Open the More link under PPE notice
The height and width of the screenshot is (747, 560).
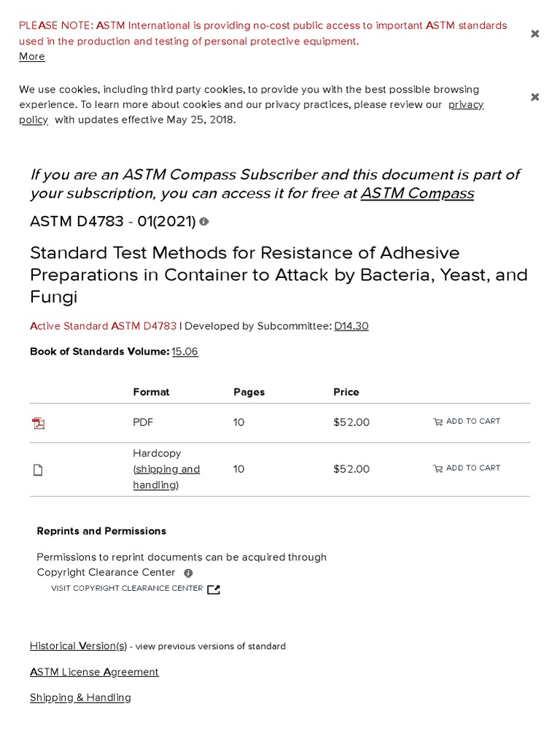click(x=32, y=56)
